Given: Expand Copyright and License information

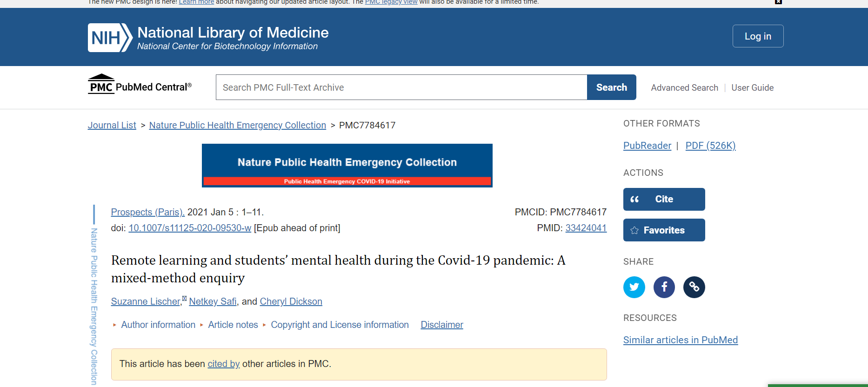Looking at the screenshot, I should tap(340, 325).
